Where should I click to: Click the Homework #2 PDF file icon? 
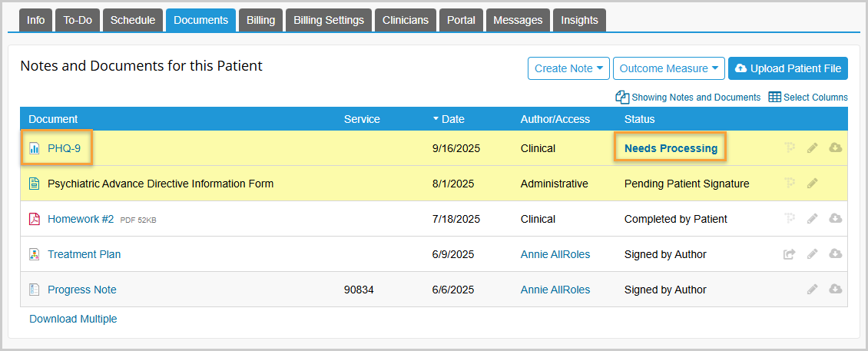(x=34, y=219)
